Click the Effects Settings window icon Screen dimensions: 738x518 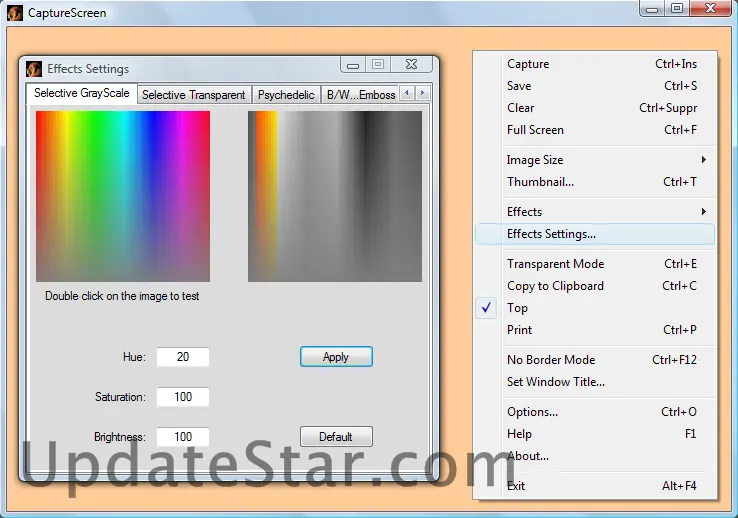34,69
